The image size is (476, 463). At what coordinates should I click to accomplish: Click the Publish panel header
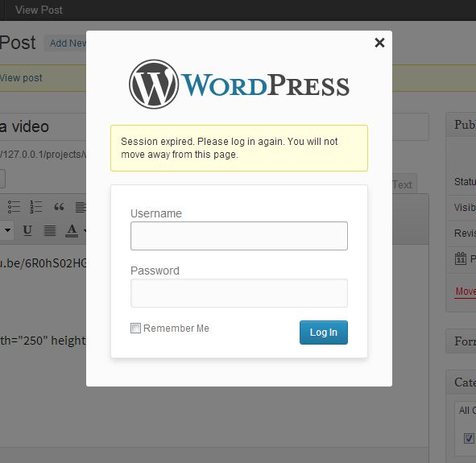[462, 124]
